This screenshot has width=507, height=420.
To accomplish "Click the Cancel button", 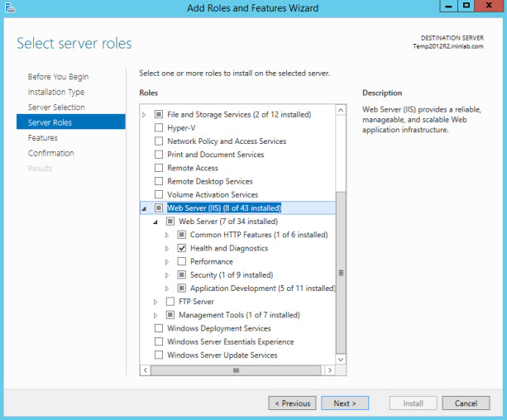I will click(x=466, y=403).
